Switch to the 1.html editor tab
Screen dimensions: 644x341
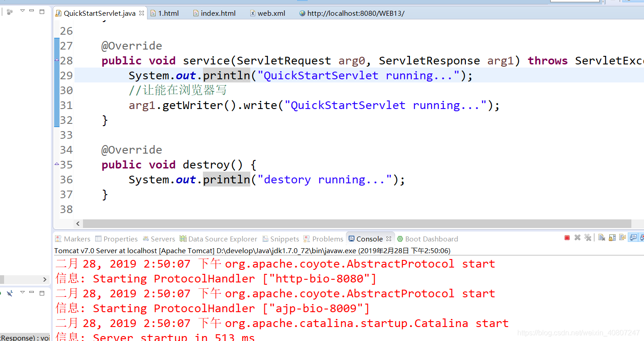point(165,13)
